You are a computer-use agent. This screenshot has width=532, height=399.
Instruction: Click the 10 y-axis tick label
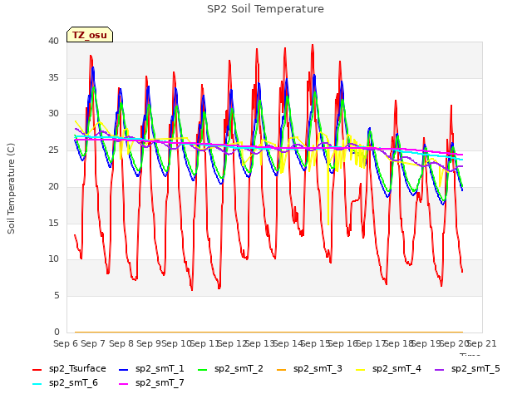tap(53, 259)
